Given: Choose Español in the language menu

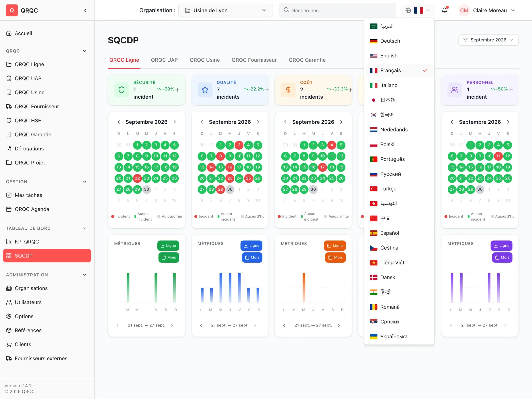Looking at the screenshot, I should [x=399, y=233].
